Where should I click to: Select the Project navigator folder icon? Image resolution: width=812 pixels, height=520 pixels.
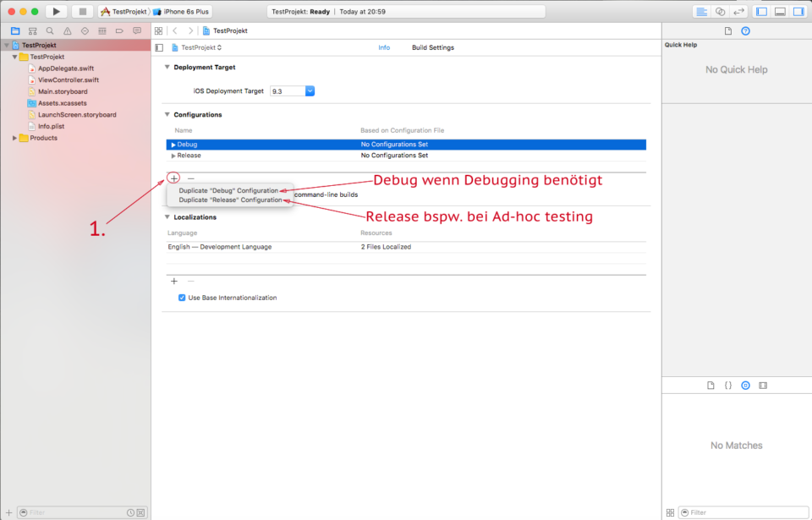tap(15, 30)
